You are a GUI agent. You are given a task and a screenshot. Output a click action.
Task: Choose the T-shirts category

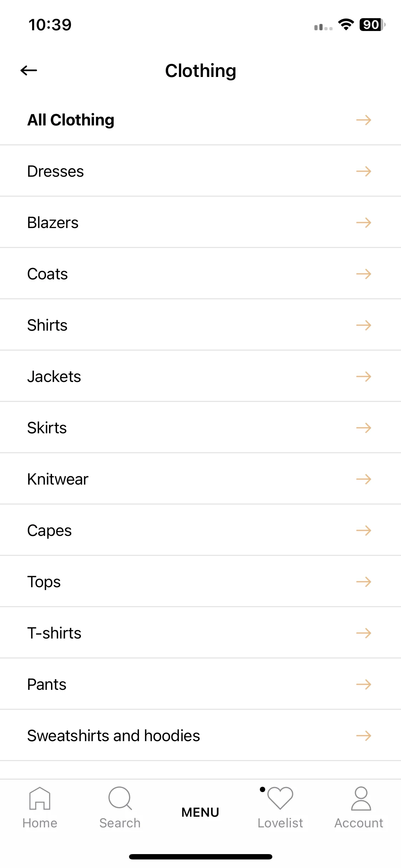pos(200,633)
